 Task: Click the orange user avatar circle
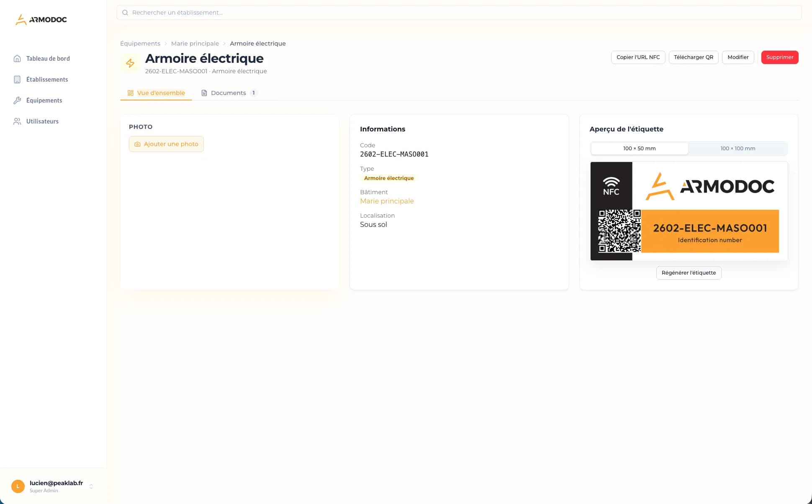18,486
